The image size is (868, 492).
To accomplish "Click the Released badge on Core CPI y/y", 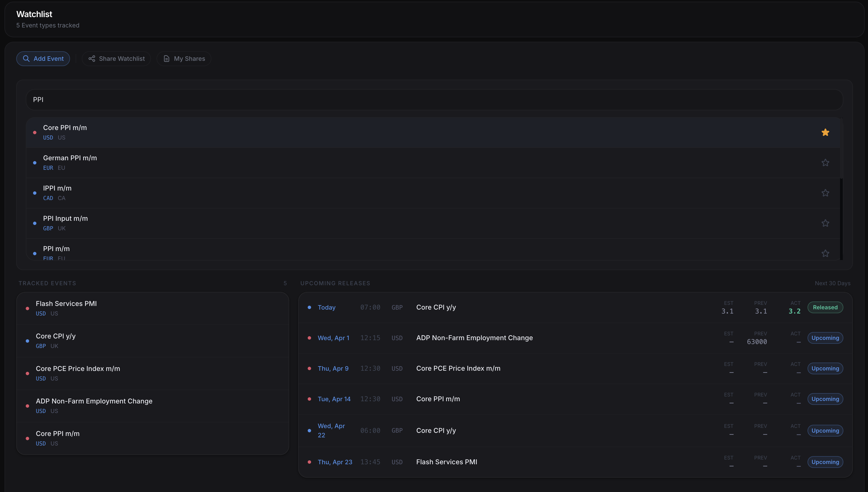I will [x=825, y=308].
